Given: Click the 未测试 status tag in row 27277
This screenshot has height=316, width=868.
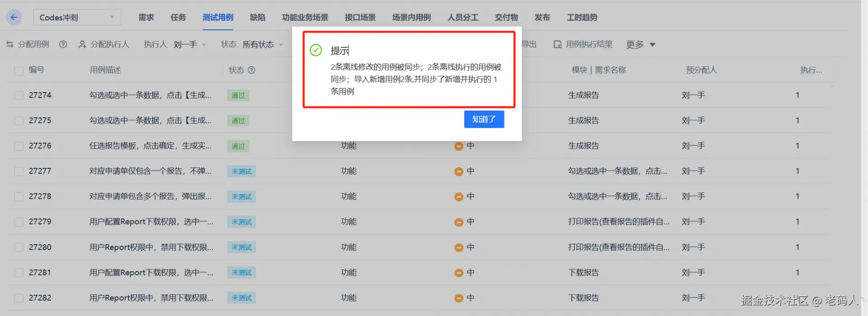Looking at the screenshot, I should (241, 171).
